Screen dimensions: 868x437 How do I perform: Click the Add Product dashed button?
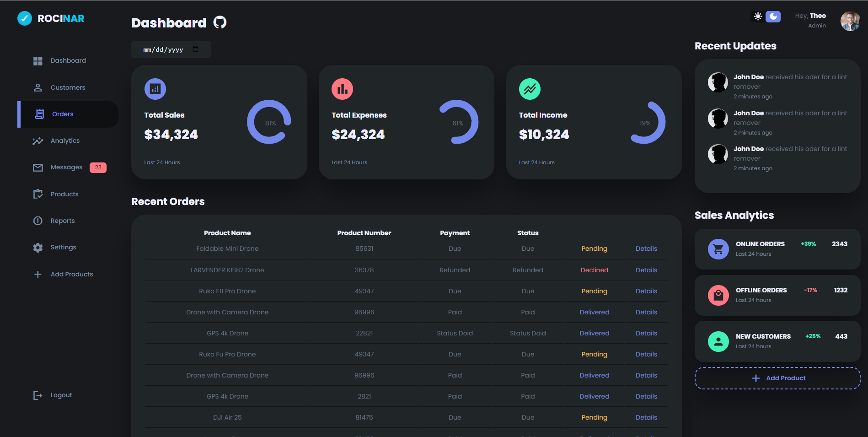(777, 378)
